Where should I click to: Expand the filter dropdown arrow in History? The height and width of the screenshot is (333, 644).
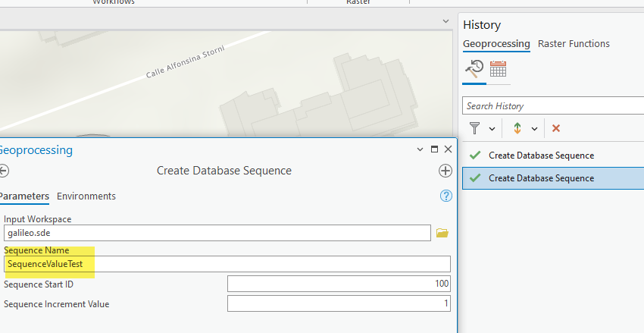(492, 129)
